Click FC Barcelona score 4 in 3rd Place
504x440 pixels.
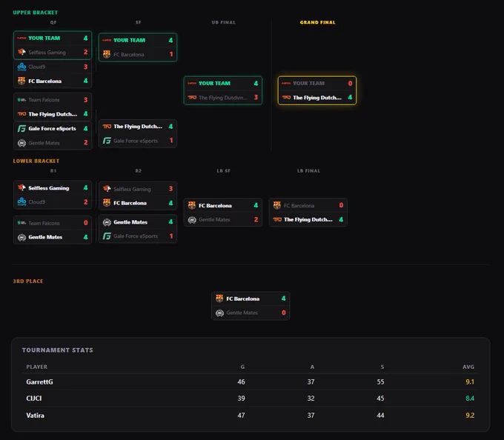[283, 298]
